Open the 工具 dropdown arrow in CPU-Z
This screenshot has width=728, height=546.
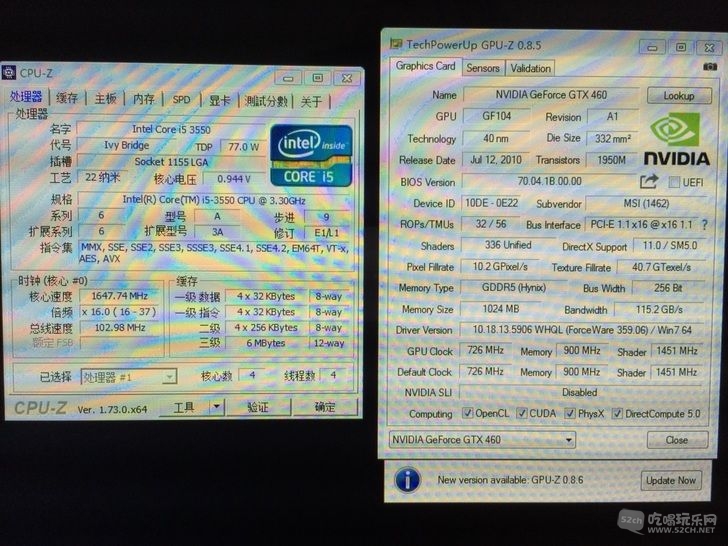[216, 407]
